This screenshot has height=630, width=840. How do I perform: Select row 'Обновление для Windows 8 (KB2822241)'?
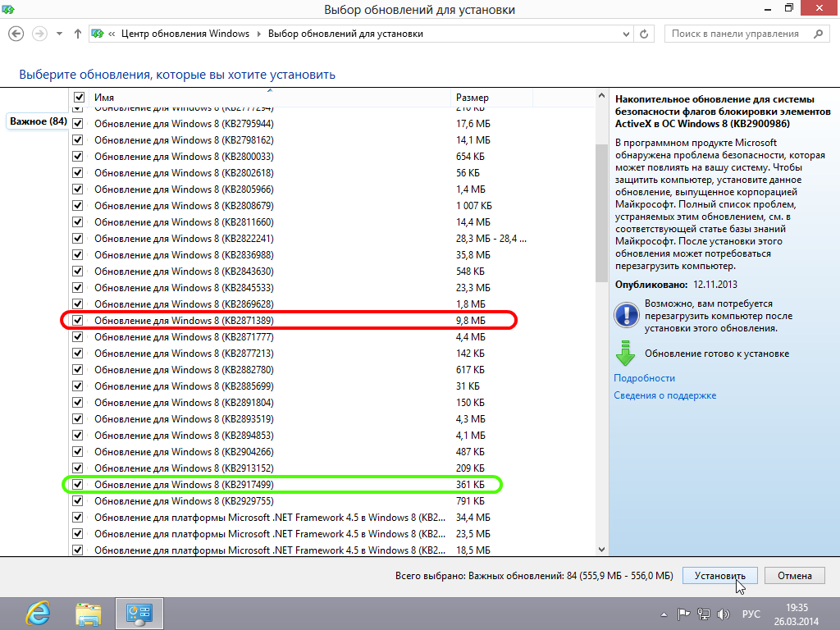point(331,239)
